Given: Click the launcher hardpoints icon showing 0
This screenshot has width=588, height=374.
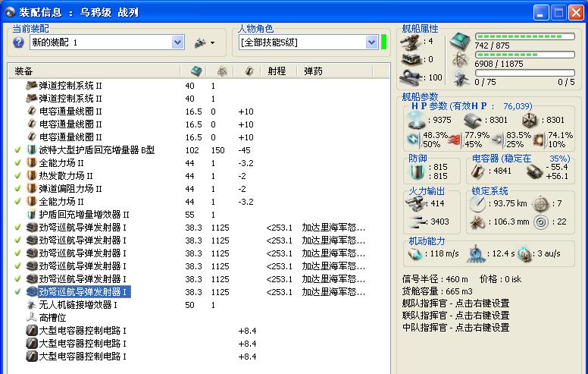Looking at the screenshot, I should pyautogui.click(x=412, y=59).
